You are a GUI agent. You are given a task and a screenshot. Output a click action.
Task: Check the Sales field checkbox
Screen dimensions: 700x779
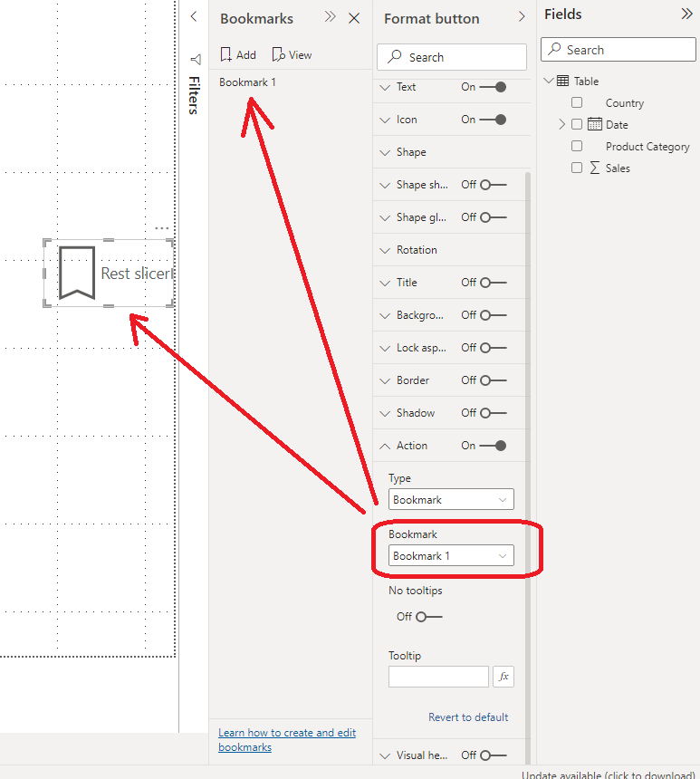tap(577, 168)
